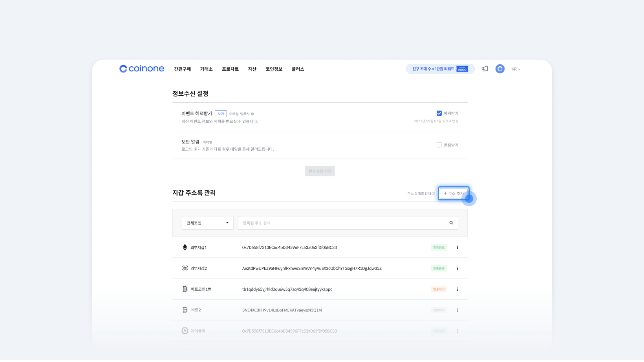The height and width of the screenshot is (362, 644).
Task: Open more options for 외부지갑2
Action: point(457,268)
